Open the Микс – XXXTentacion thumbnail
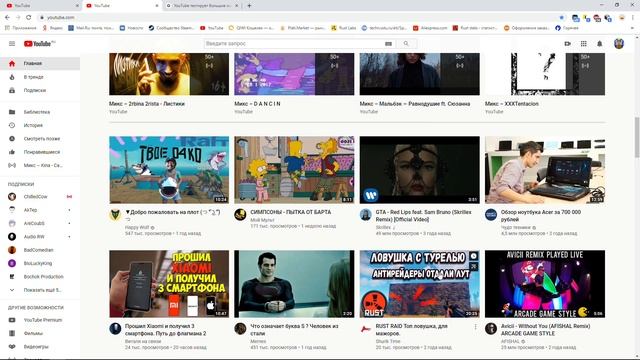Screen dimensions: 640x360 click(x=545, y=74)
